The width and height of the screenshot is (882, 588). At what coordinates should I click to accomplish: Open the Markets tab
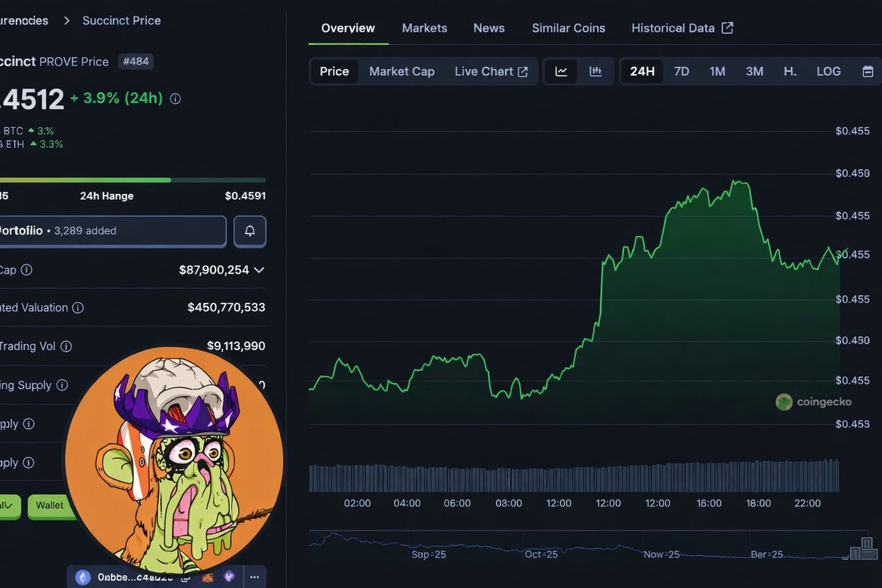pyautogui.click(x=425, y=28)
